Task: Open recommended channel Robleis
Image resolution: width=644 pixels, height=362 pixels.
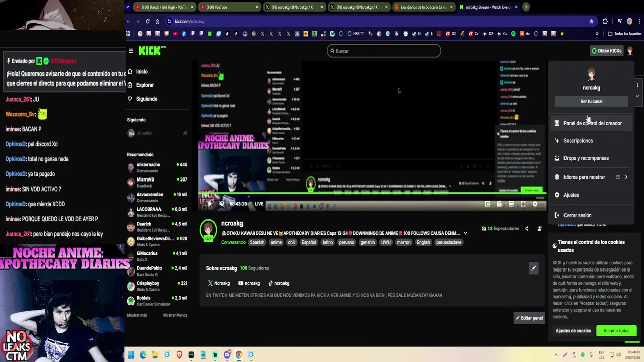Action: 157,301
